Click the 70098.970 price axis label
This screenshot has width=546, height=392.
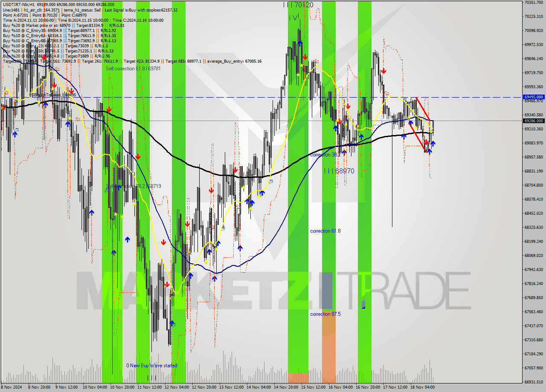(534, 31)
